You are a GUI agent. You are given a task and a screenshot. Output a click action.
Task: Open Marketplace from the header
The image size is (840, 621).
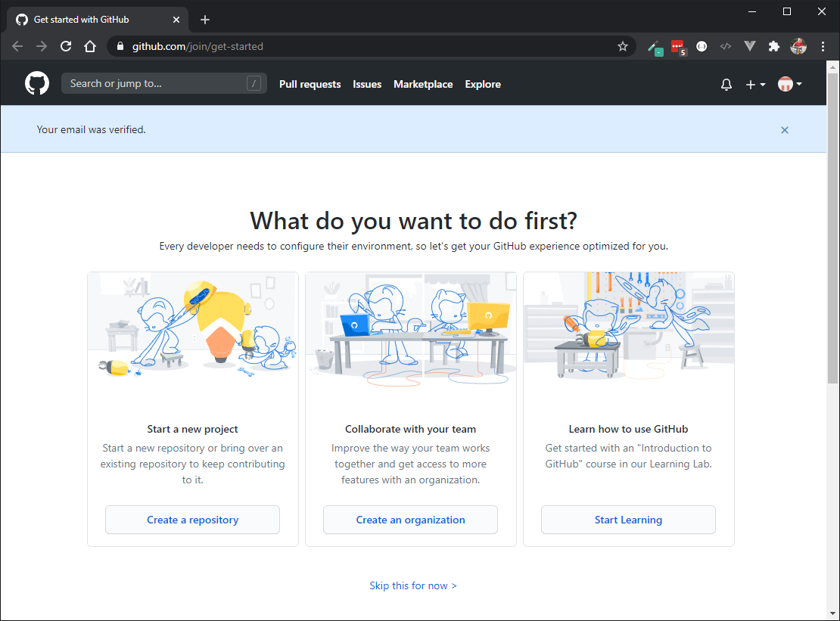coord(423,84)
